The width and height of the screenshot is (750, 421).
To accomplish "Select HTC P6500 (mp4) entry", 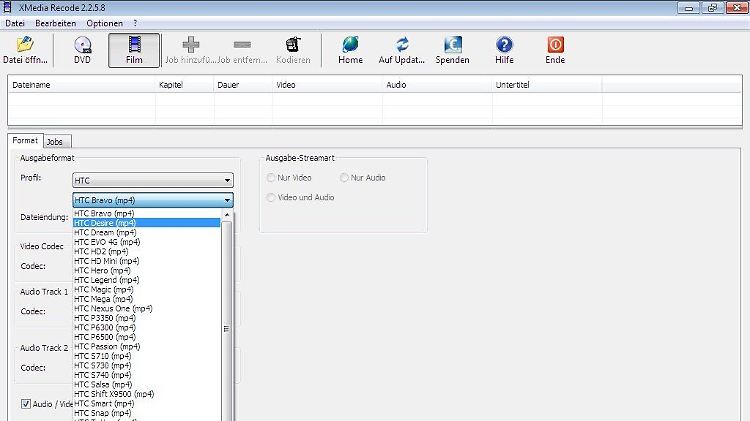I will click(146, 337).
